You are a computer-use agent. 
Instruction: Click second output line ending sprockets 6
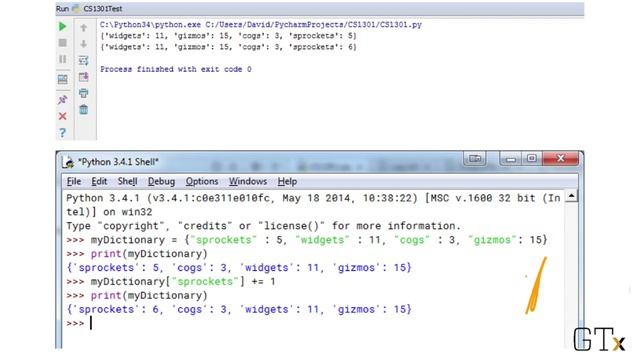pyautogui.click(x=228, y=47)
